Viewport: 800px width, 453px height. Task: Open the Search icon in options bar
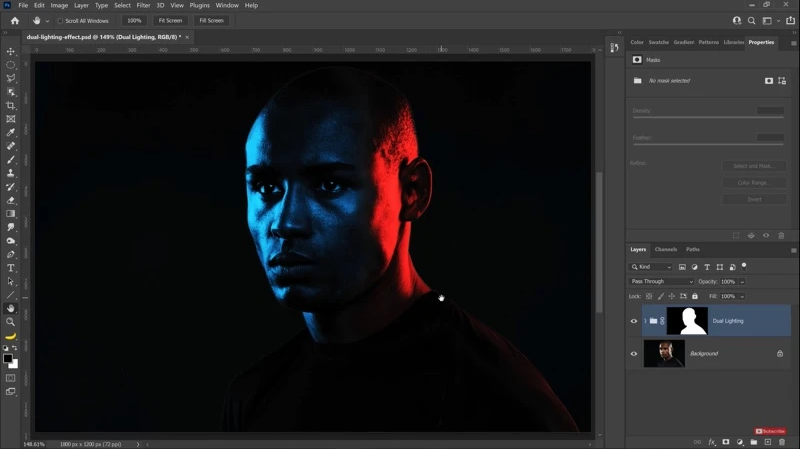752,20
